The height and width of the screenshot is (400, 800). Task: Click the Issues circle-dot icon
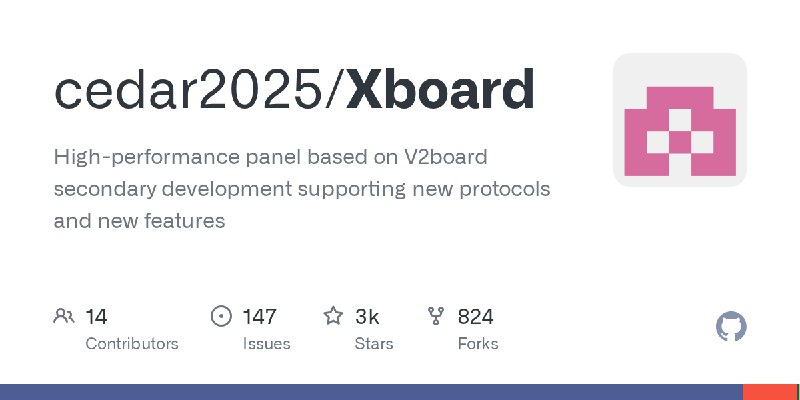pos(222,317)
